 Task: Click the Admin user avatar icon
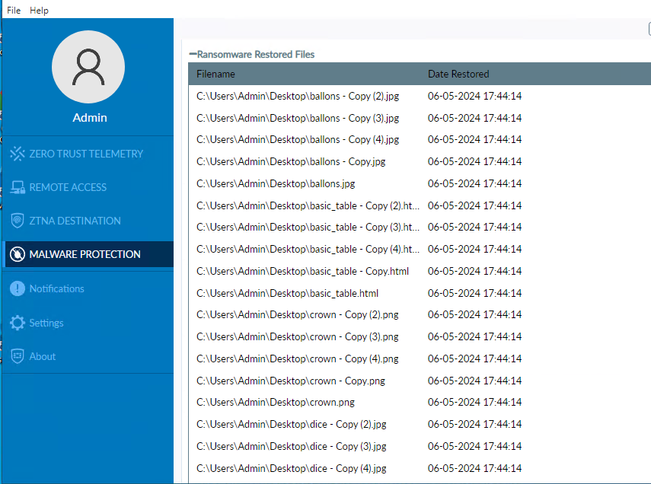coord(88,67)
